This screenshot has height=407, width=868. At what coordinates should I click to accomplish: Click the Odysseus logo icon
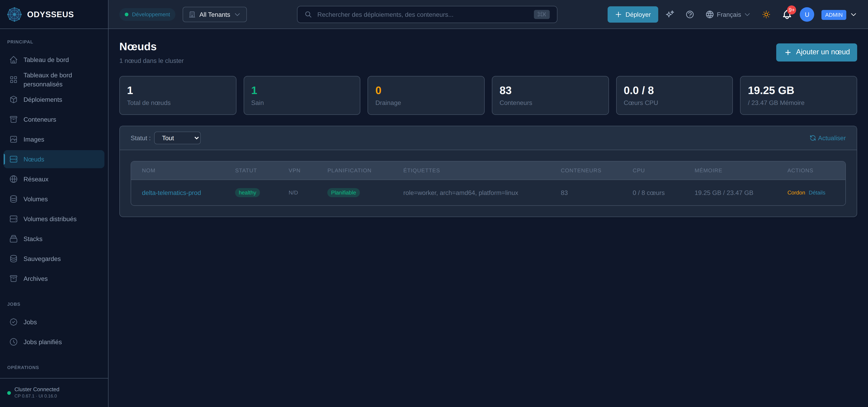pyautogui.click(x=14, y=14)
